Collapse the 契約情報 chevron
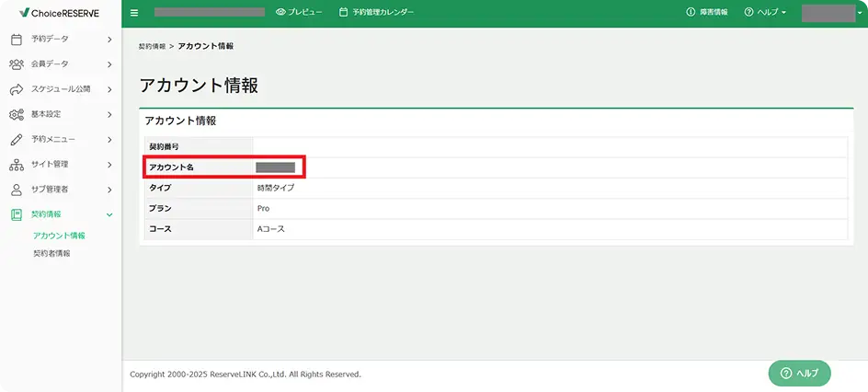This screenshot has height=392, width=868. click(x=109, y=214)
